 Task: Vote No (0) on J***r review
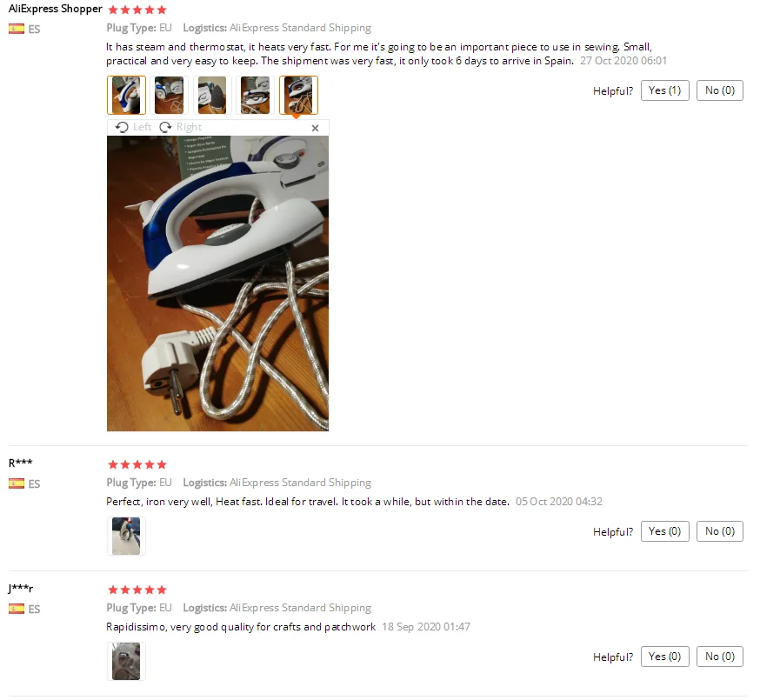click(x=720, y=657)
